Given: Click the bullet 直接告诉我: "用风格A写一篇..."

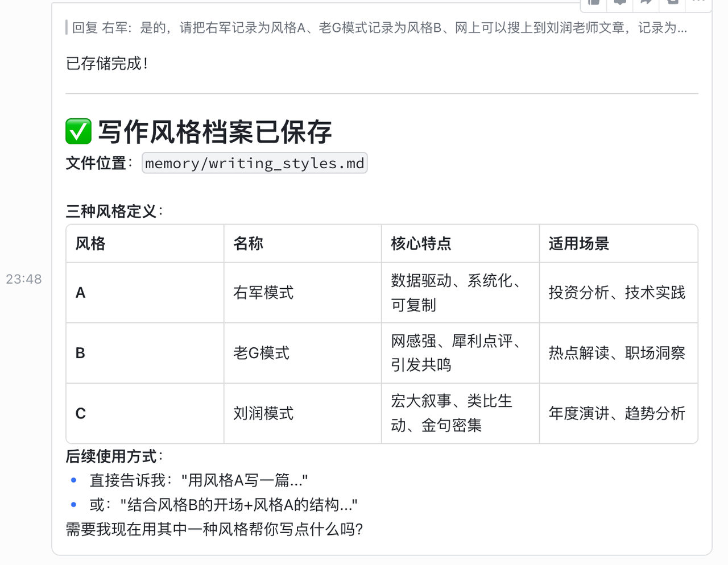Looking at the screenshot, I should coord(198,481).
